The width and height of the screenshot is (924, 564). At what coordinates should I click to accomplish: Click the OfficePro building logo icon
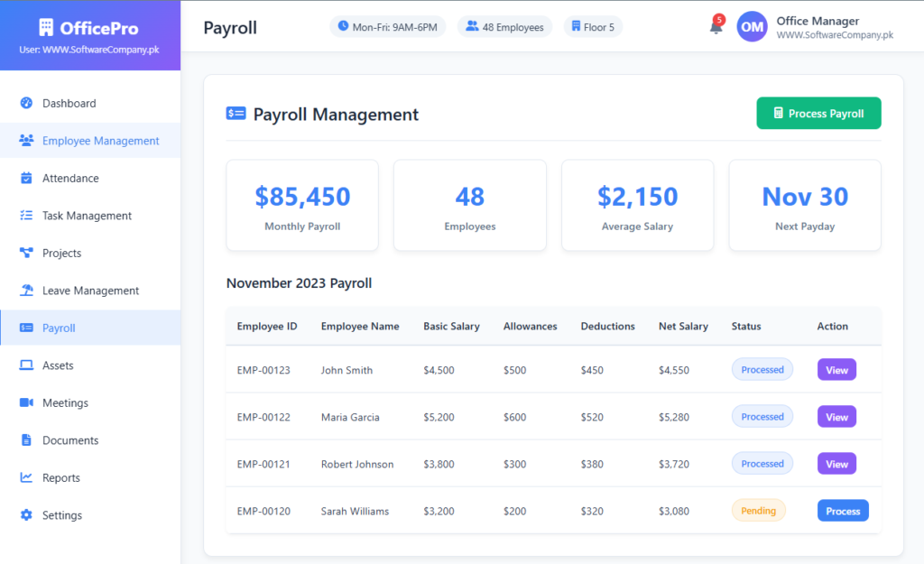[47, 28]
